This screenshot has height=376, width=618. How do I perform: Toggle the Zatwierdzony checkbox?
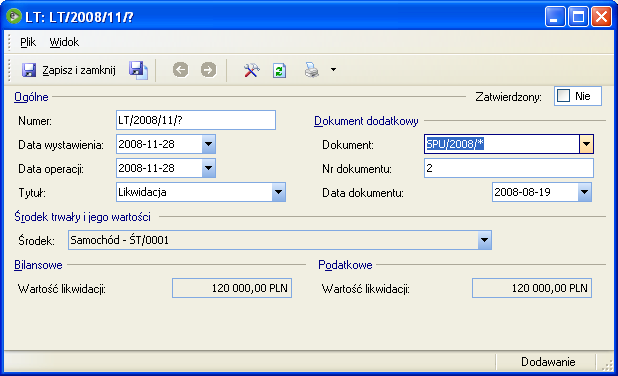[x=564, y=96]
